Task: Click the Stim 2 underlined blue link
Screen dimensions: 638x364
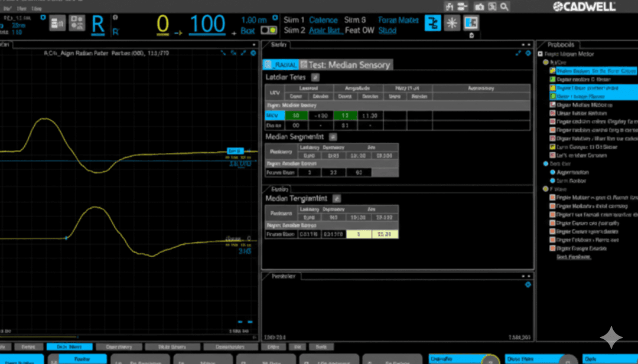Action: tap(325, 30)
